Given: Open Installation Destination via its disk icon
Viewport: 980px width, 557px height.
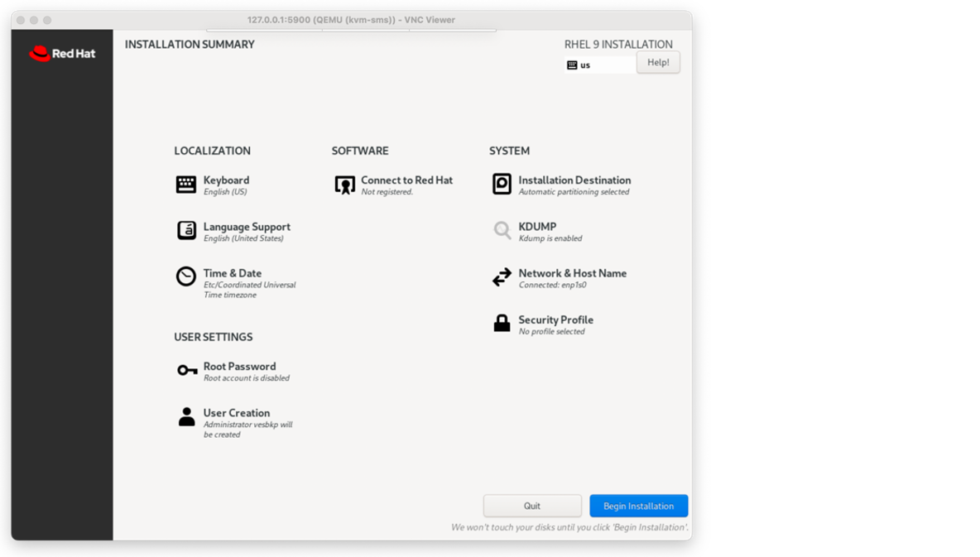Looking at the screenshot, I should pyautogui.click(x=502, y=184).
